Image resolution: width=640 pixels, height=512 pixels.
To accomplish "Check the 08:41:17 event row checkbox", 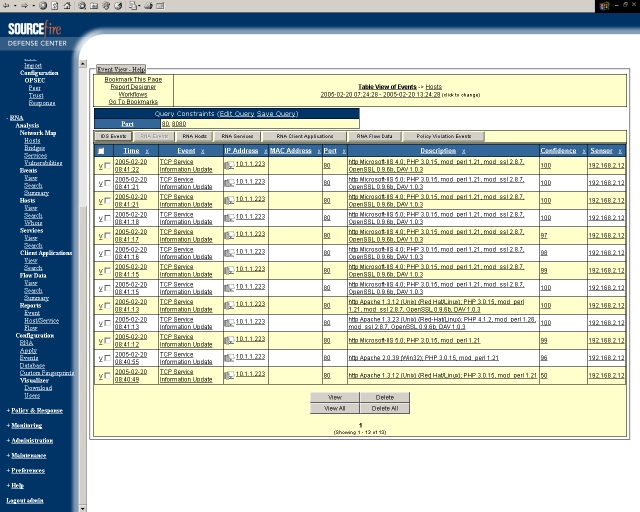I will 107,236.
